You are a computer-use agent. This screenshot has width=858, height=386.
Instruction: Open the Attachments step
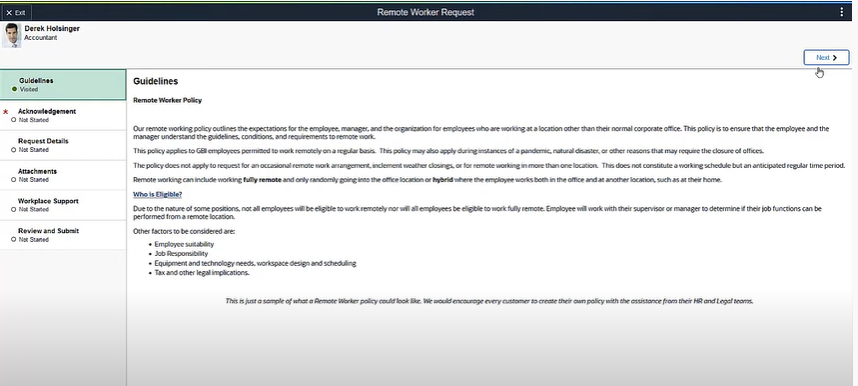(x=63, y=175)
